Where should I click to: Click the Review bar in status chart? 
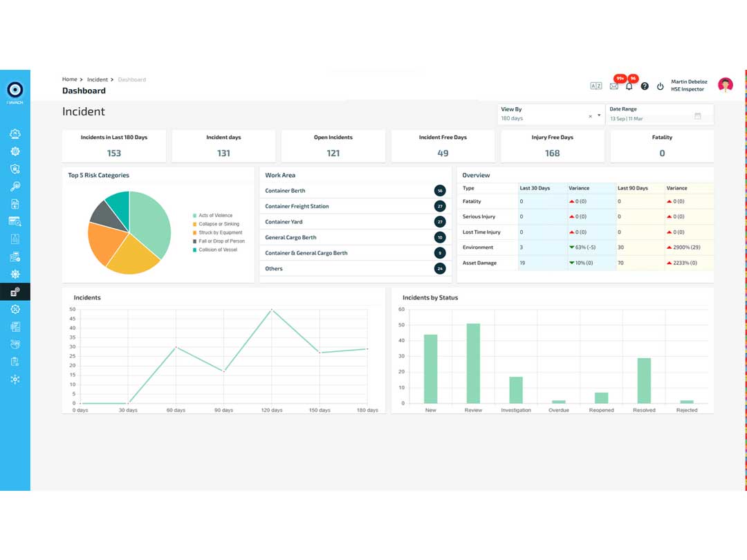tap(473, 364)
